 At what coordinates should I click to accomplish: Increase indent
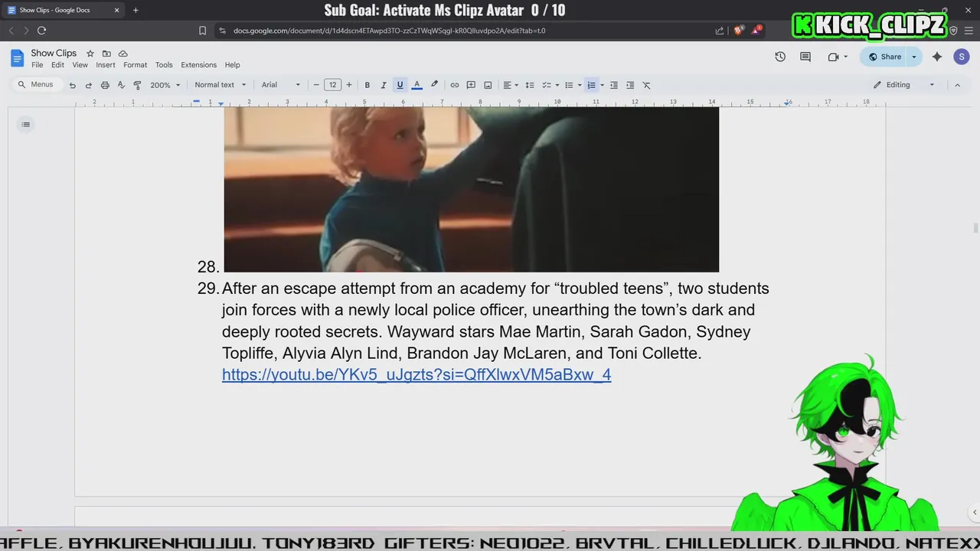(630, 85)
